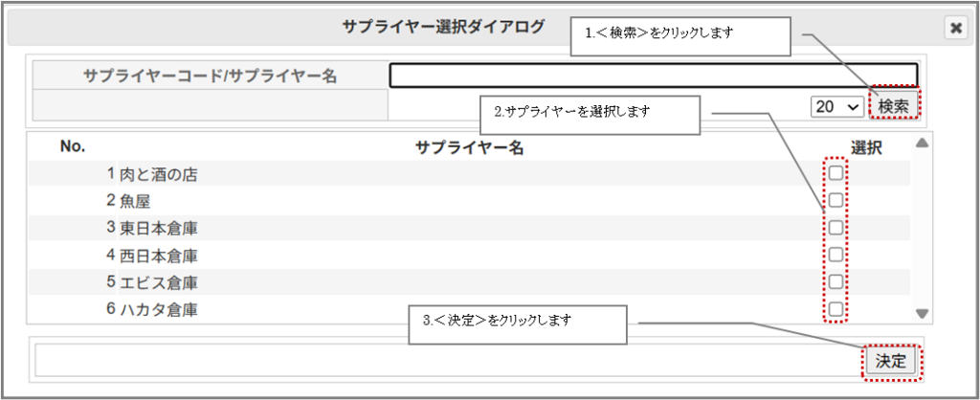
Task: Enable the checkbox for 西日本倉庫
Action: (835, 255)
